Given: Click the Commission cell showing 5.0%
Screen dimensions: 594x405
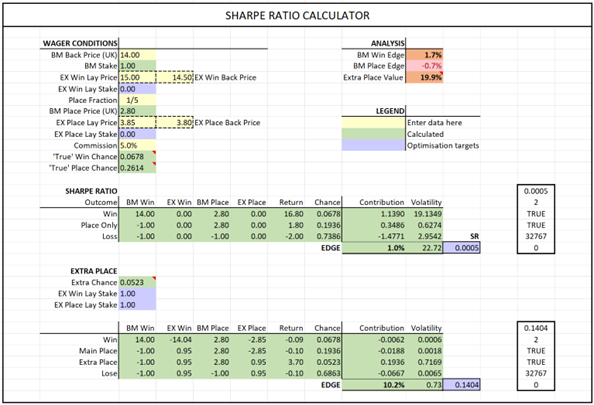Looking at the screenshot, I should tap(137, 145).
